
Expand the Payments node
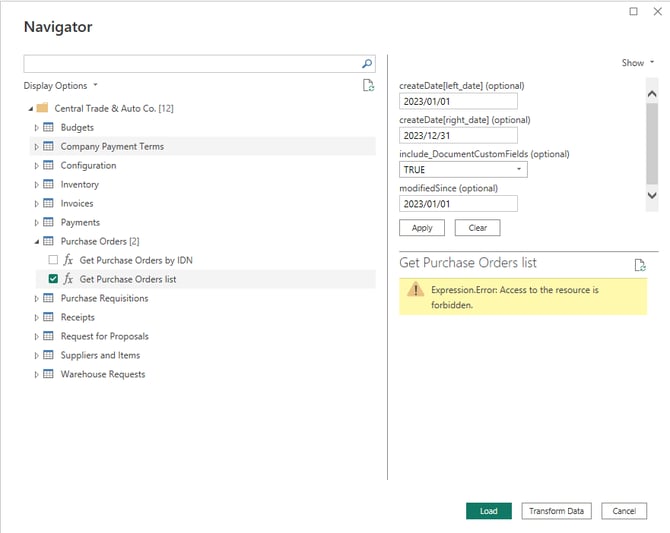point(36,223)
